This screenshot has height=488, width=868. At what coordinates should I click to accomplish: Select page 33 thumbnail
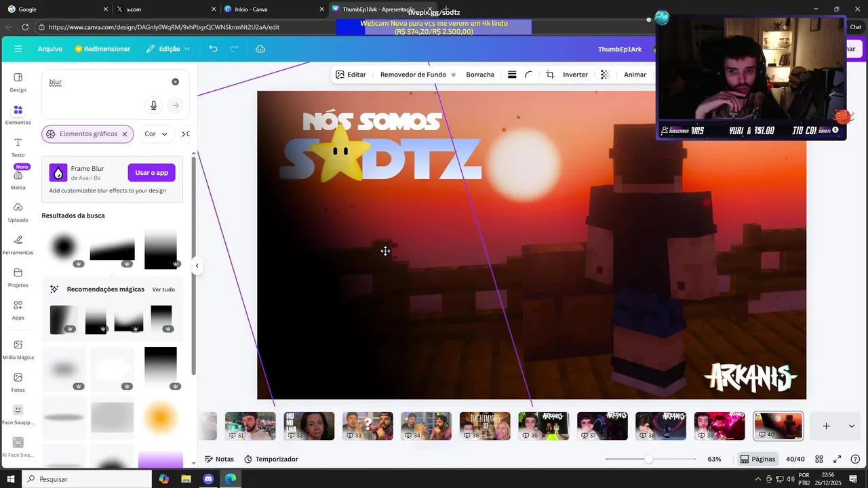pos(368,426)
